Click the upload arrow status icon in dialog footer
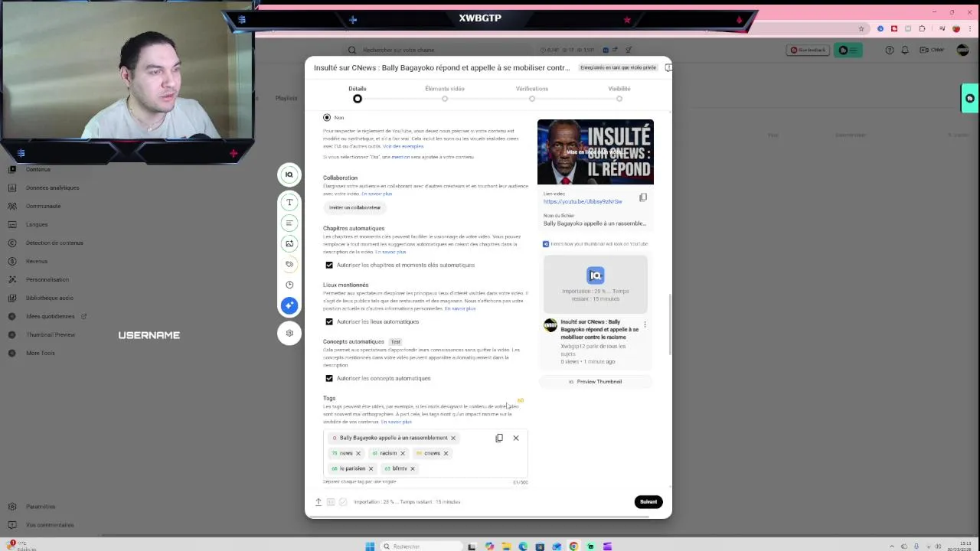Image resolution: width=980 pixels, height=551 pixels. (x=318, y=502)
